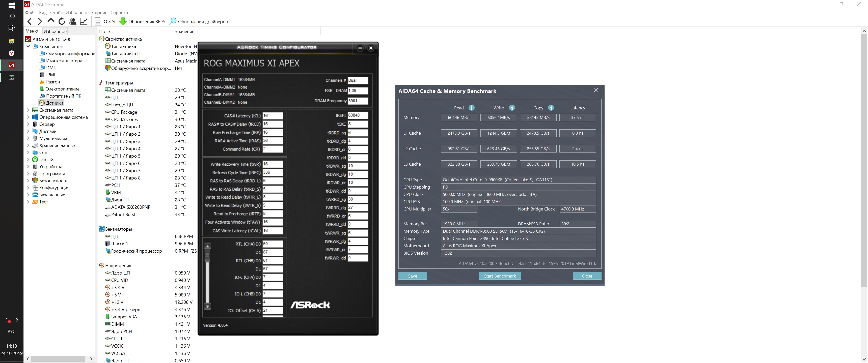Viewport: 868px width, 363px height.
Task: Click the Read info icon in benchmark
Action: coord(471,108)
